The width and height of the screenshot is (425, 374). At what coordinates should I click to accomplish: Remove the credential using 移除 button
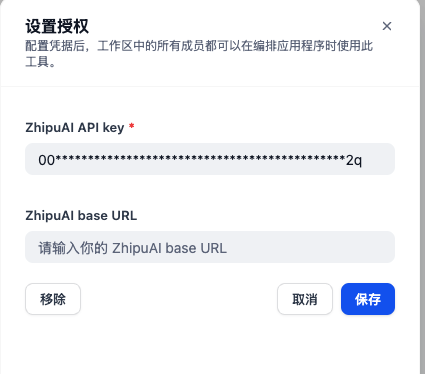click(x=53, y=299)
